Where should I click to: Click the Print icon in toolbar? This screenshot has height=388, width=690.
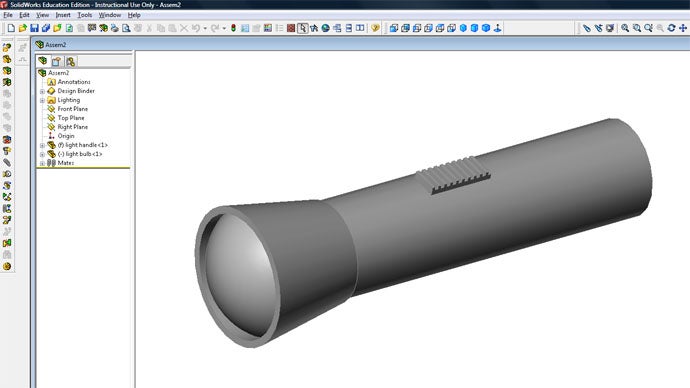point(115,28)
